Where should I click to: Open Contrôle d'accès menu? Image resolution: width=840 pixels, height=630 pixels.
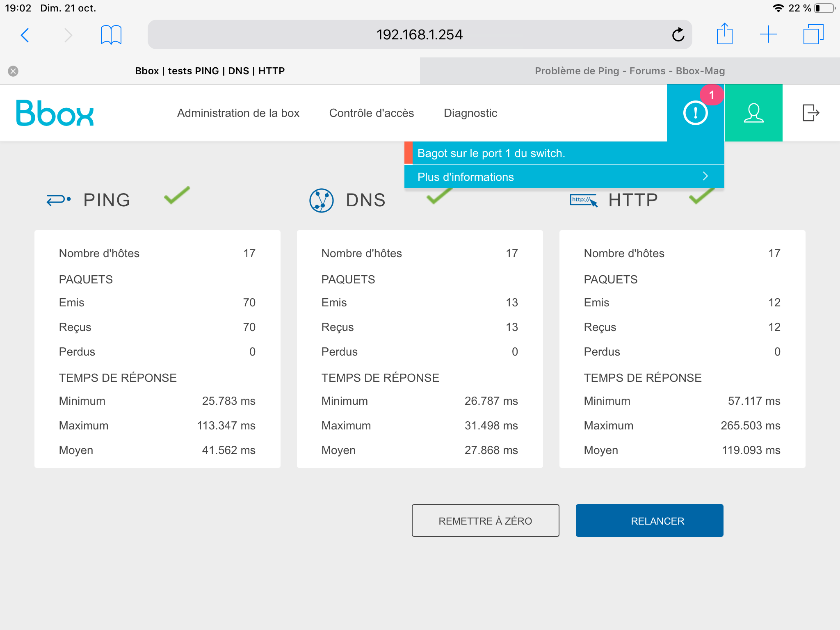372,113
